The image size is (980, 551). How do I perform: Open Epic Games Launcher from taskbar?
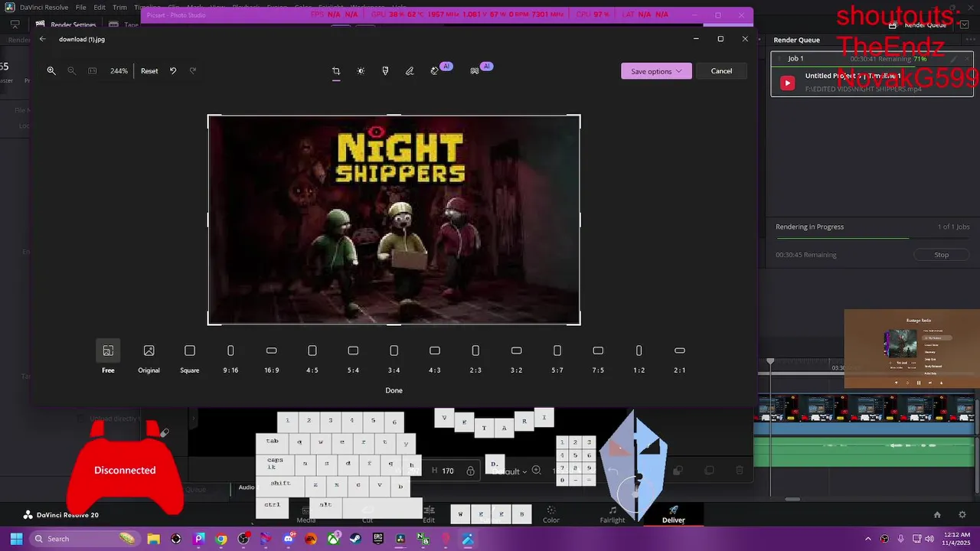(x=378, y=539)
